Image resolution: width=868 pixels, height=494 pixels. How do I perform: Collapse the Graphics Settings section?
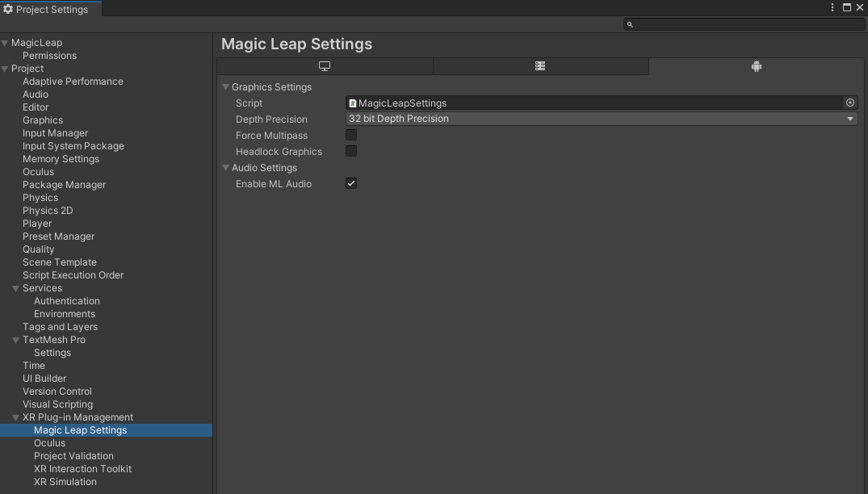click(x=226, y=87)
